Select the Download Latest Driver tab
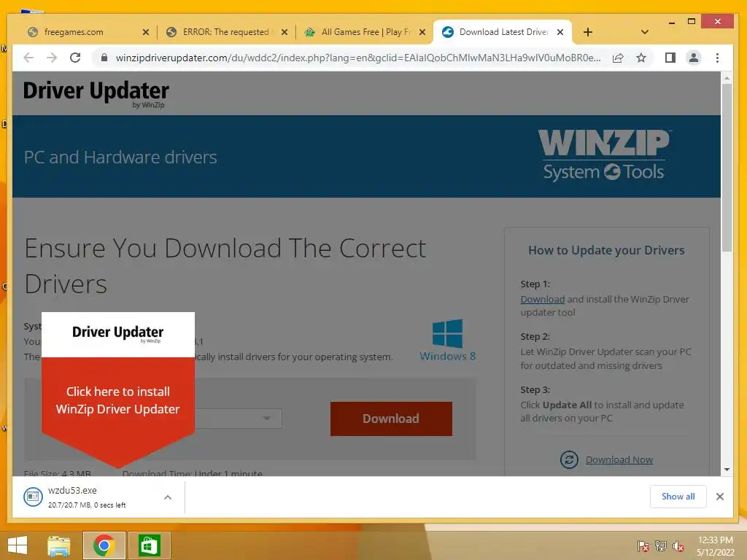The image size is (747, 560). tap(503, 32)
